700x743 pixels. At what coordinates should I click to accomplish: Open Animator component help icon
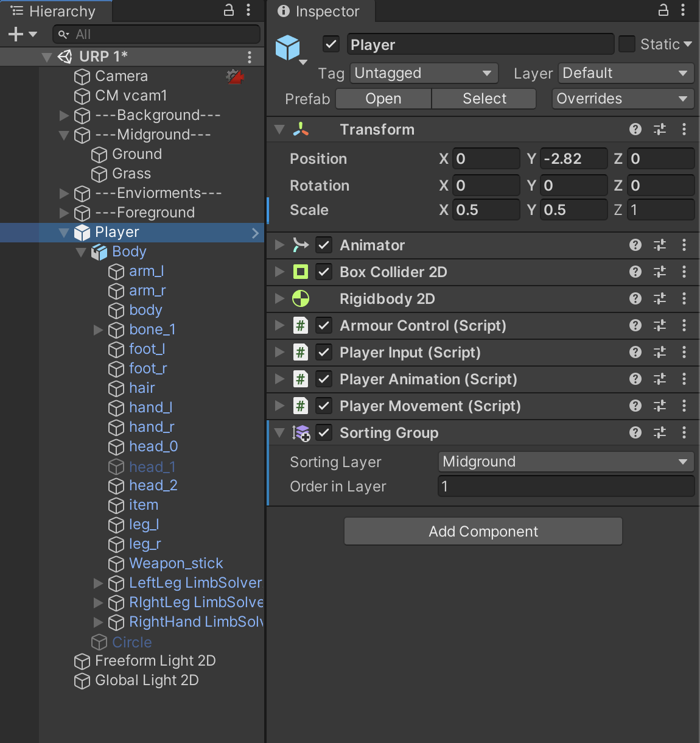(x=635, y=245)
